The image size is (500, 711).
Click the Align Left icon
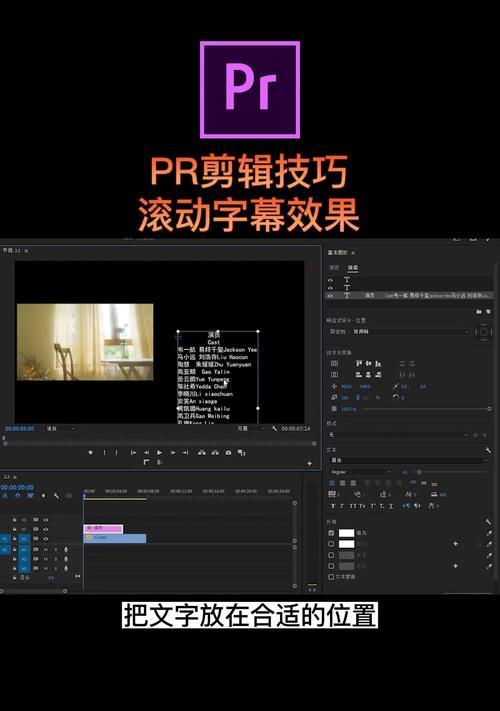359,375
